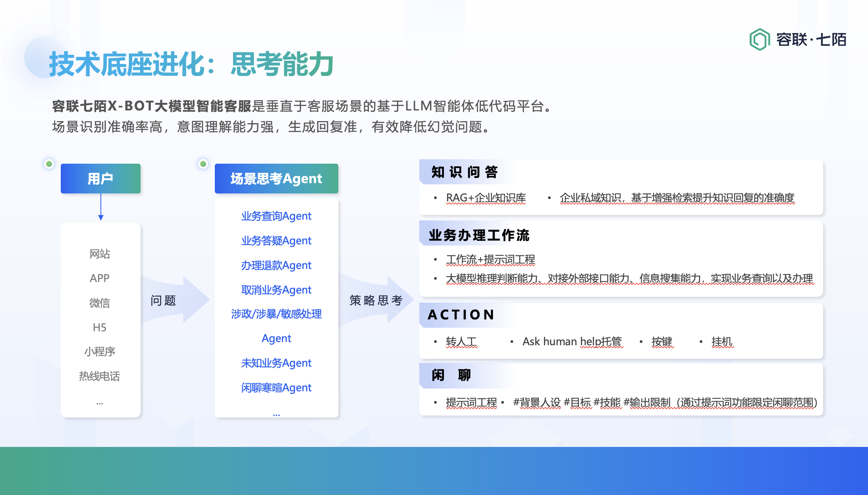Screen dimensions: 868x495
Task: Select the APP channel entry
Action: click(100, 278)
